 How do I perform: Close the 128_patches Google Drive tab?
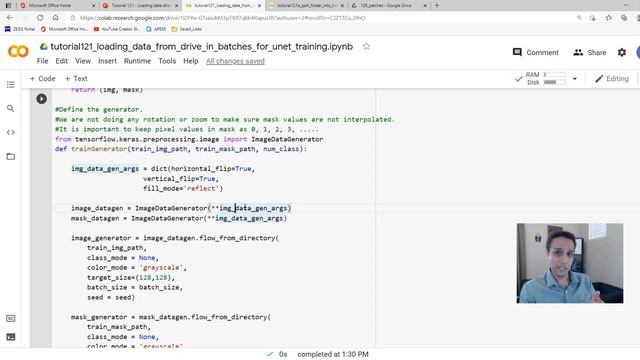click(425, 6)
